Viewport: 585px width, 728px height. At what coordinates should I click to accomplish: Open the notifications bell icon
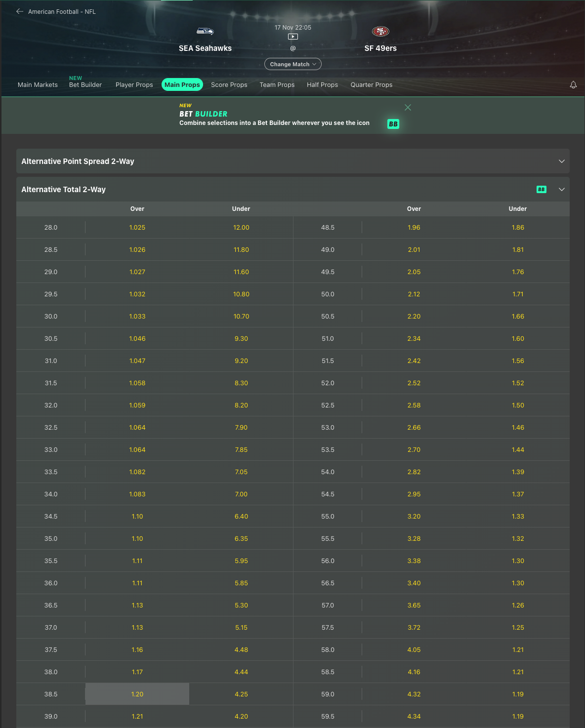pos(573,85)
